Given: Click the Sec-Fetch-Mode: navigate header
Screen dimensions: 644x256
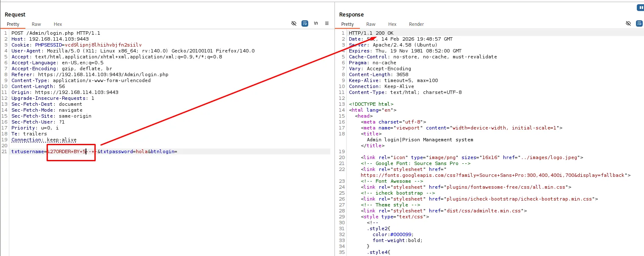Looking at the screenshot, I should point(47,110).
